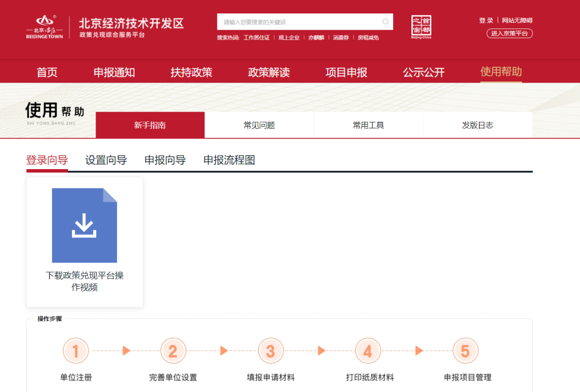Select step 1 circle 单位注册
Viewport: 580px width, 392px height.
pos(76,351)
